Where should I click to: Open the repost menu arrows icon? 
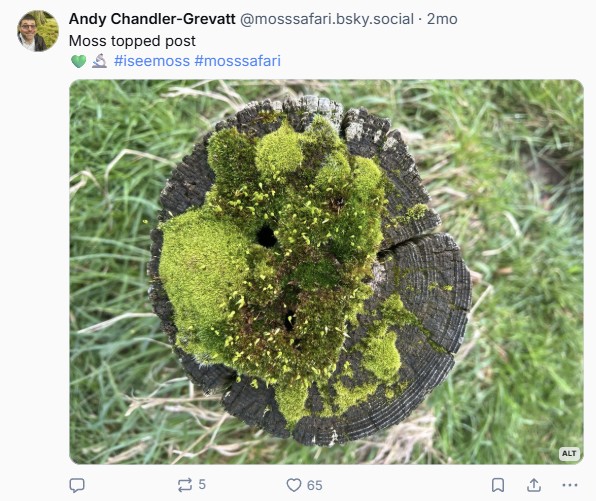pyautogui.click(x=185, y=485)
